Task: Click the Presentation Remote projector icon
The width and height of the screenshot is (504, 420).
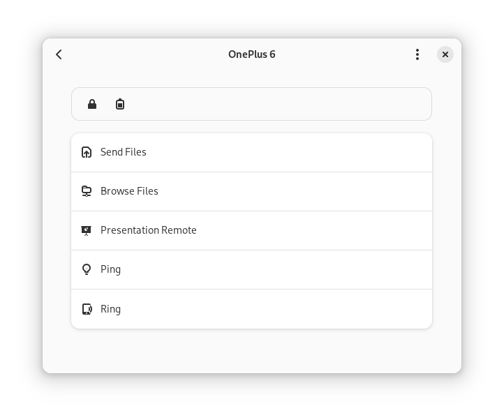Action: pos(87,230)
